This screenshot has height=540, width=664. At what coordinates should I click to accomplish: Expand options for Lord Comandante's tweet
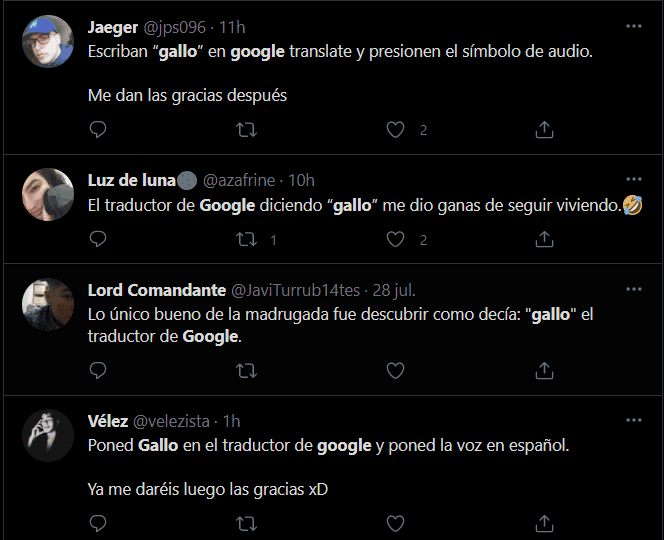click(633, 290)
